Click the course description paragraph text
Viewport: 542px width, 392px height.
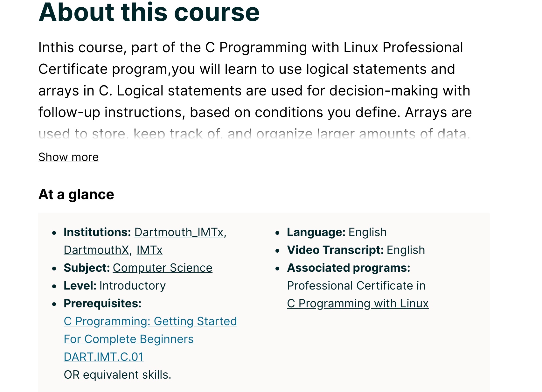point(254,80)
